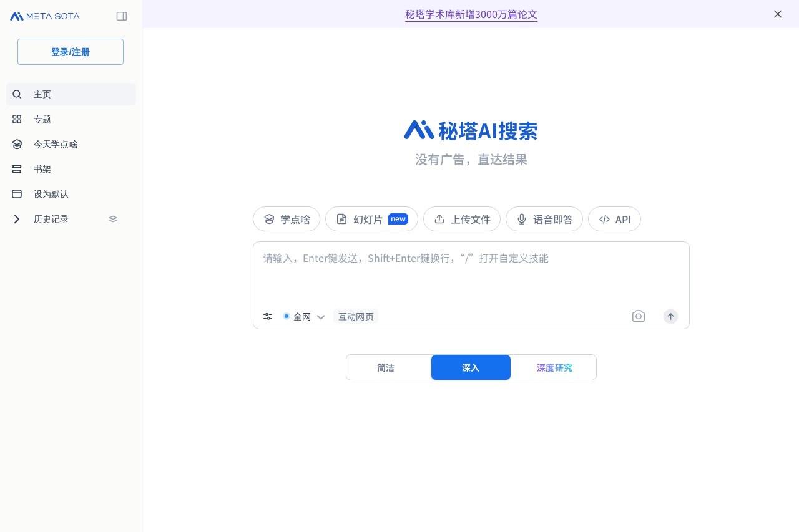This screenshot has width=799, height=532.
Task: Toggle the 互动网页 interactive webpage option
Action: pos(356,316)
